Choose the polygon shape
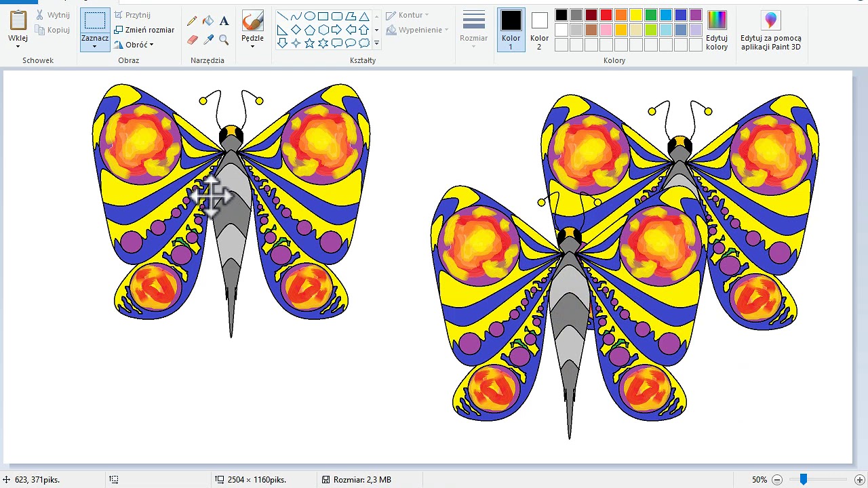The image size is (868, 488). (350, 16)
